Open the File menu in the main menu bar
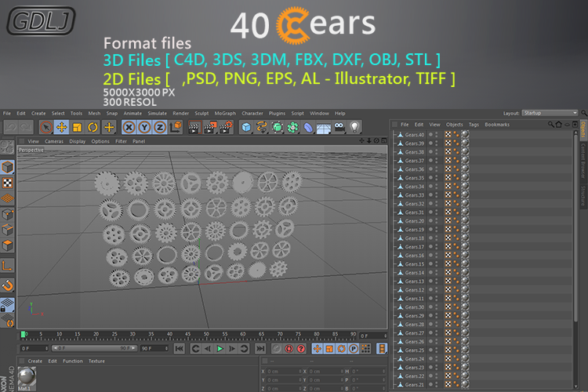 [7, 113]
